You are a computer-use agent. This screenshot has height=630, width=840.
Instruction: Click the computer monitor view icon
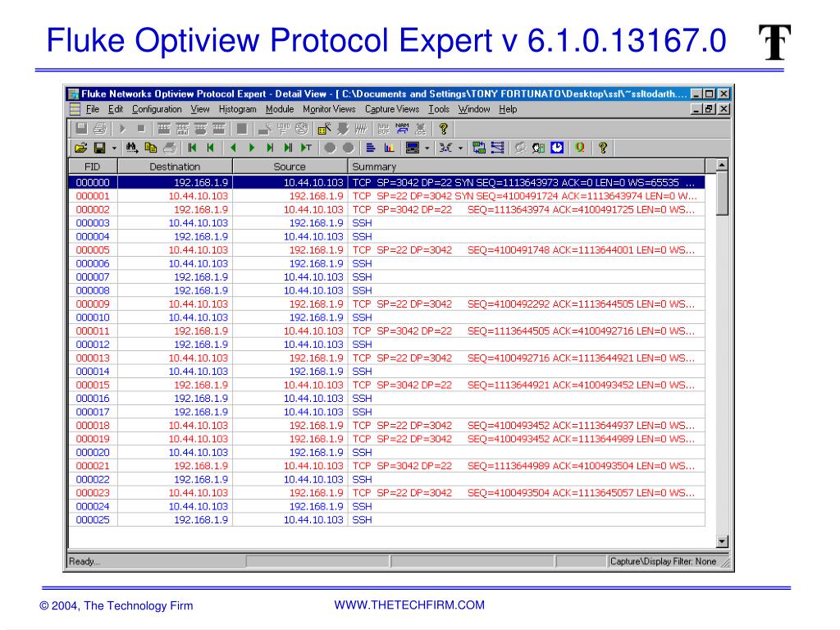point(412,148)
